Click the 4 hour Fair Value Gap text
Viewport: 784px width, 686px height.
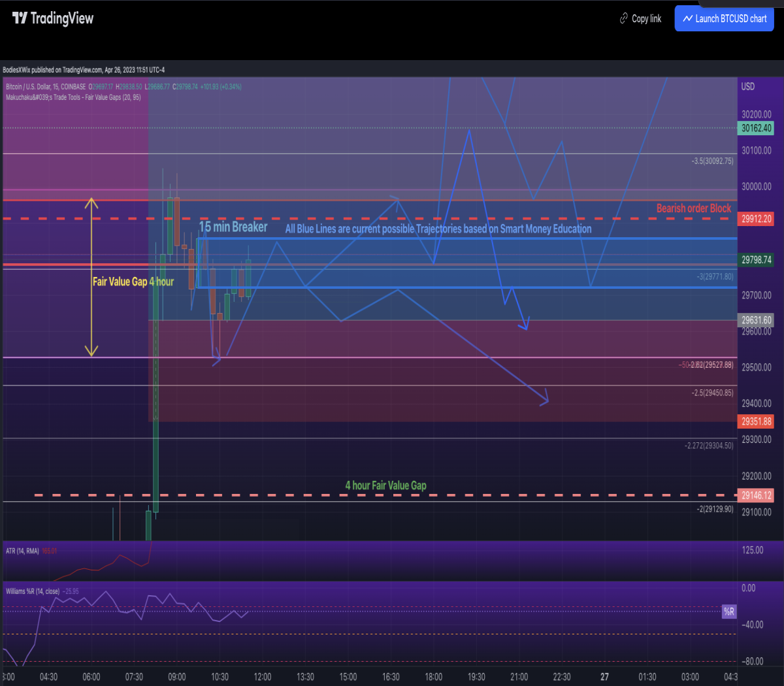pyautogui.click(x=385, y=485)
